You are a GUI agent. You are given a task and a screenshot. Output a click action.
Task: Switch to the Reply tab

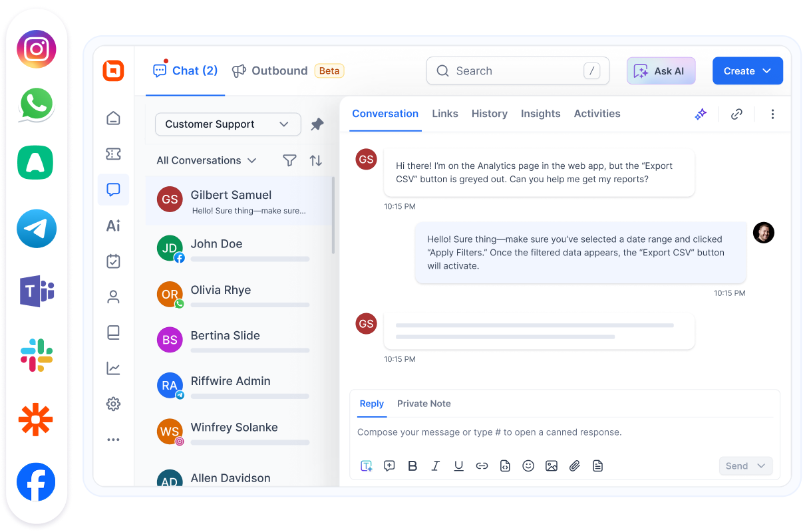point(372,404)
